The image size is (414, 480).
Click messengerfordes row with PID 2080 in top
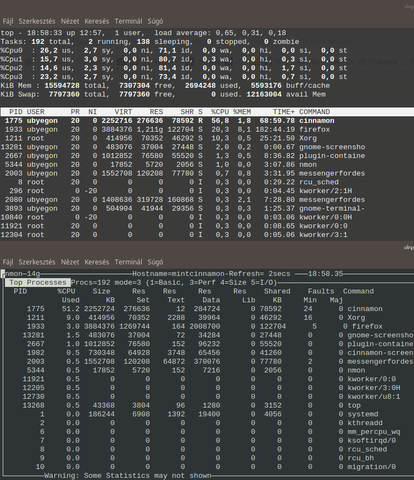click(207, 200)
